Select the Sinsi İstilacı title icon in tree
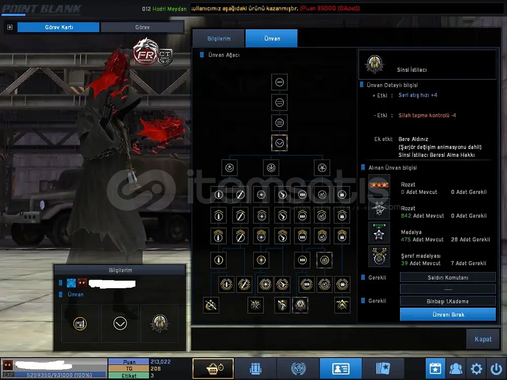 [300, 305]
